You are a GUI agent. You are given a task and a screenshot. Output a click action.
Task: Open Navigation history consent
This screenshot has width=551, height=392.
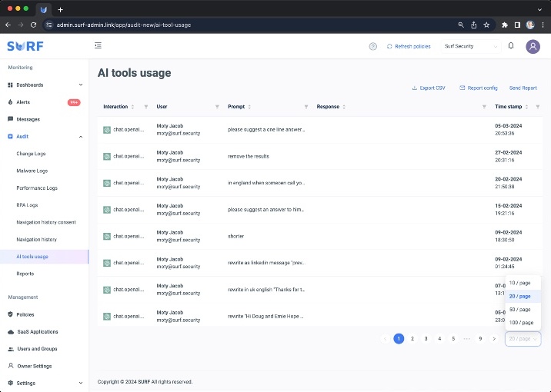click(46, 222)
